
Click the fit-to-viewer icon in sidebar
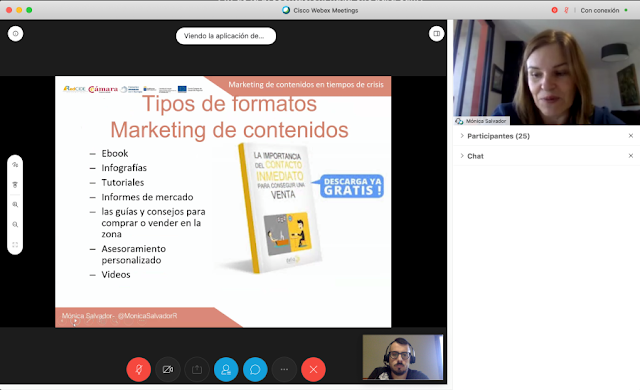point(15,244)
